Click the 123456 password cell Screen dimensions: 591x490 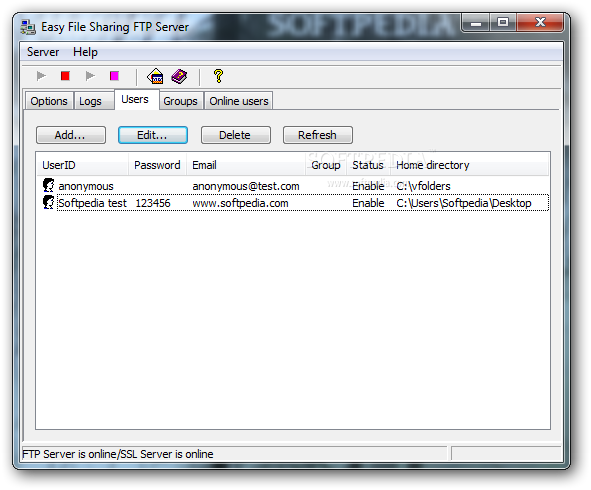click(153, 203)
